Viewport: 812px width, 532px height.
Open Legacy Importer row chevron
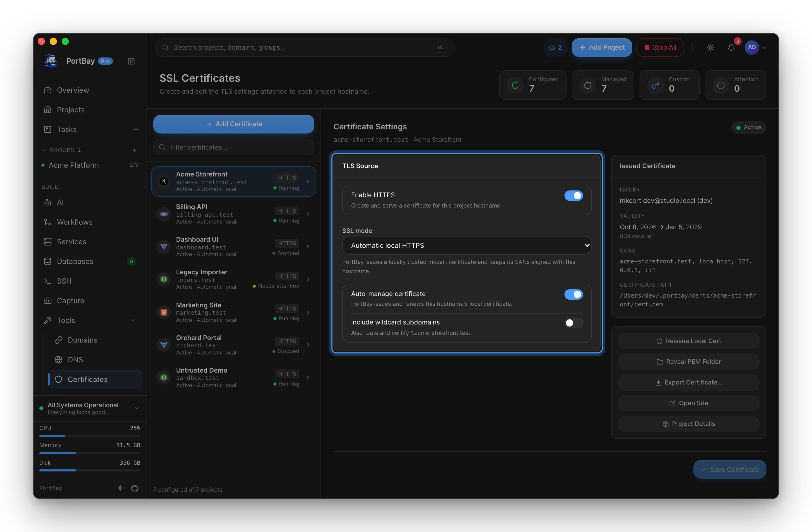(x=308, y=279)
